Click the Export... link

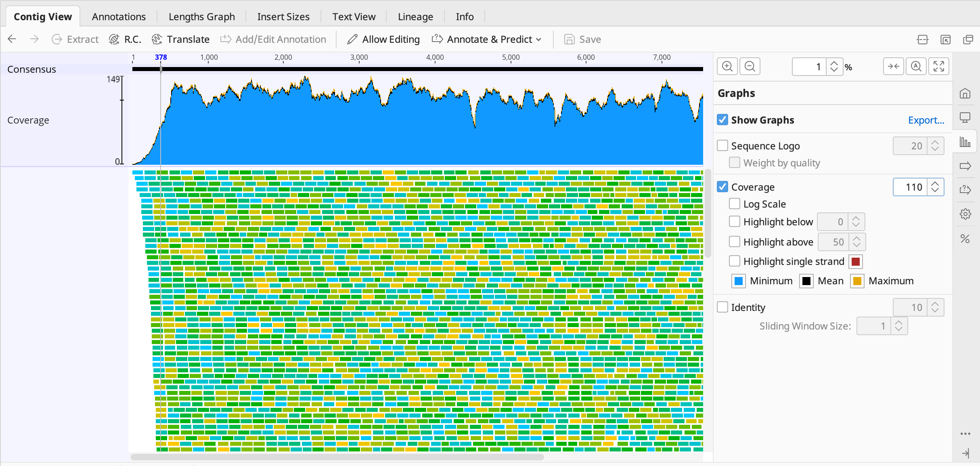[926, 120]
